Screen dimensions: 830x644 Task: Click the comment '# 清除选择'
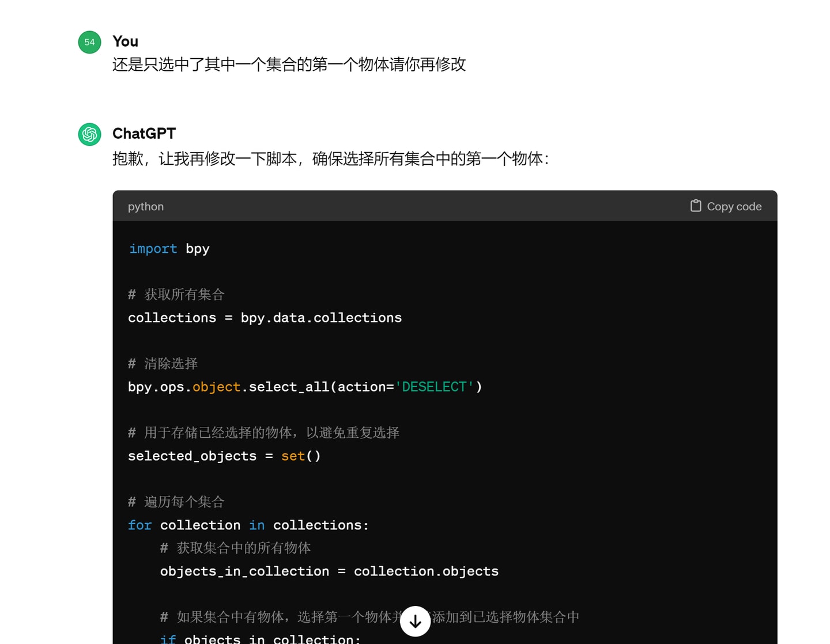pos(163,364)
